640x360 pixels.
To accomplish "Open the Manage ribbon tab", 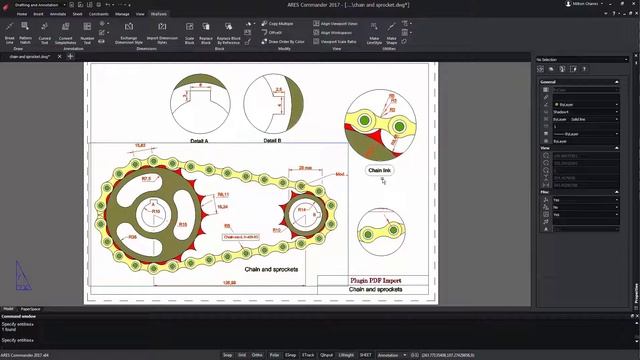I will 122,14.
